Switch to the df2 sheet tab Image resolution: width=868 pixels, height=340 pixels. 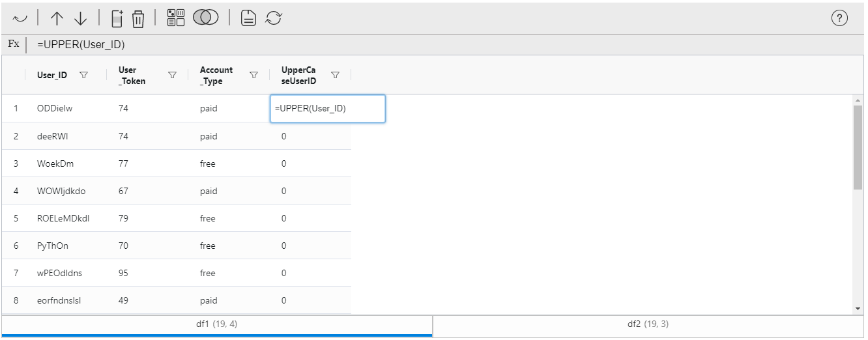click(649, 324)
